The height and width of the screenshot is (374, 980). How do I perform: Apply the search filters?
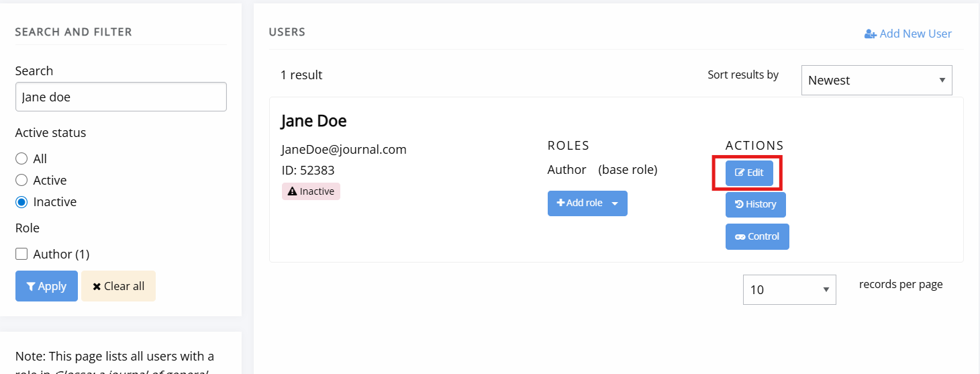tap(46, 286)
